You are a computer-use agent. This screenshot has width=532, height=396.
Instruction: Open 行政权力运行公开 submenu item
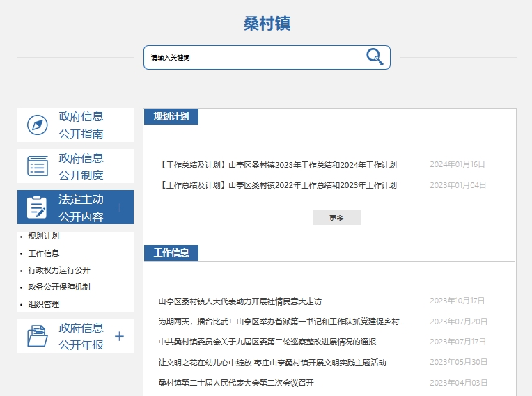click(59, 270)
